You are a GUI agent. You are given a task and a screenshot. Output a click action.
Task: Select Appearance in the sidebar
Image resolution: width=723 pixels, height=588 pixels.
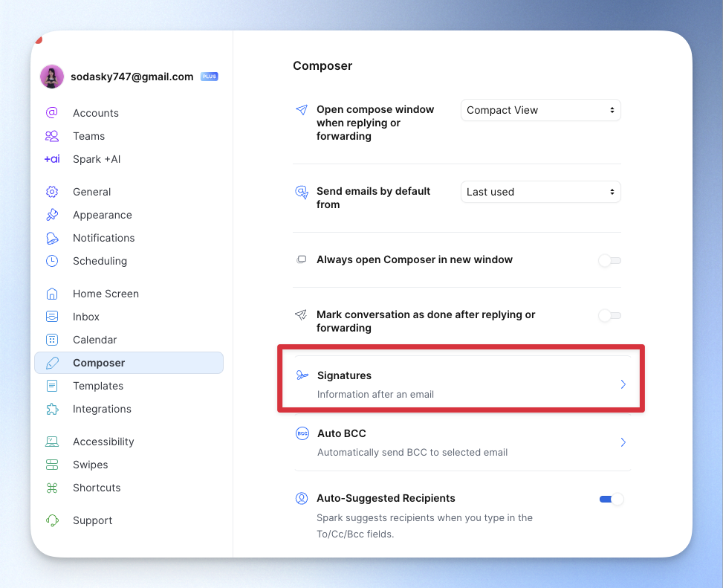click(102, 215)
